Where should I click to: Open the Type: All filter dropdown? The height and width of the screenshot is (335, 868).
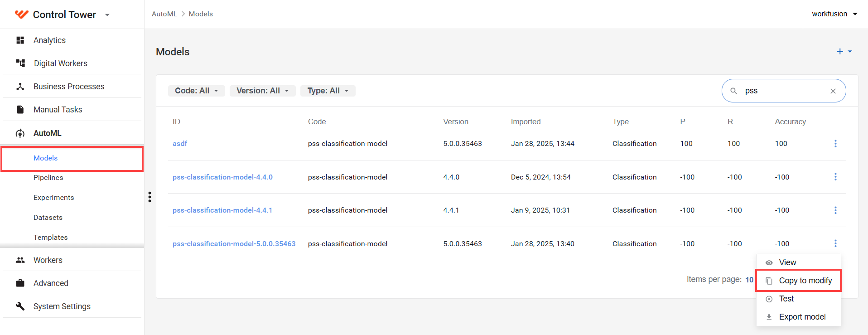(328, 91)
